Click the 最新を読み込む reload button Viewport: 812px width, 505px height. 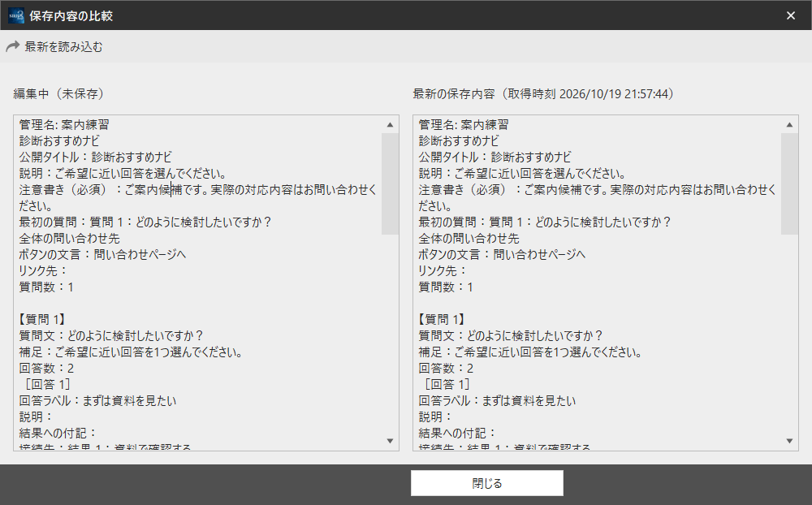click(x=54, y=46)
